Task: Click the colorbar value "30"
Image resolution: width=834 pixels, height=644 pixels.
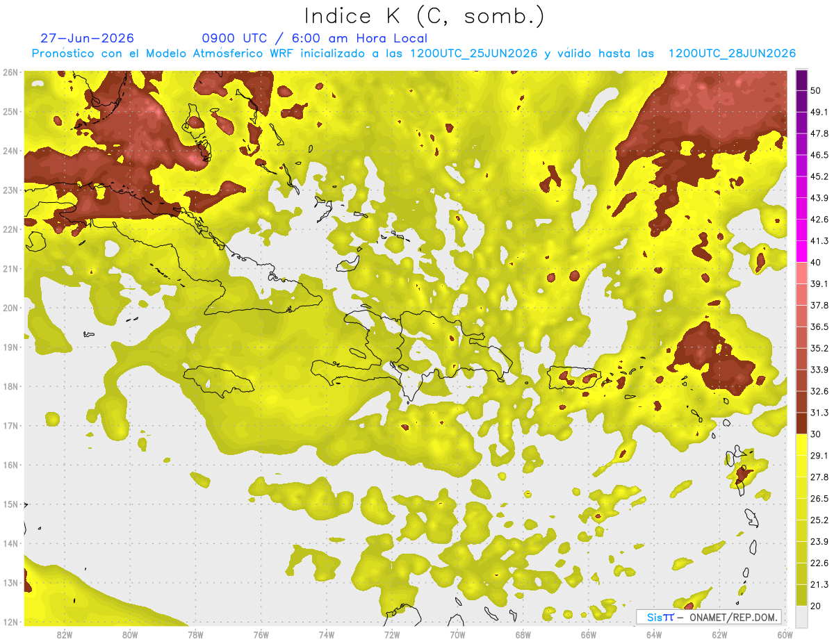Action: [815, 434]
